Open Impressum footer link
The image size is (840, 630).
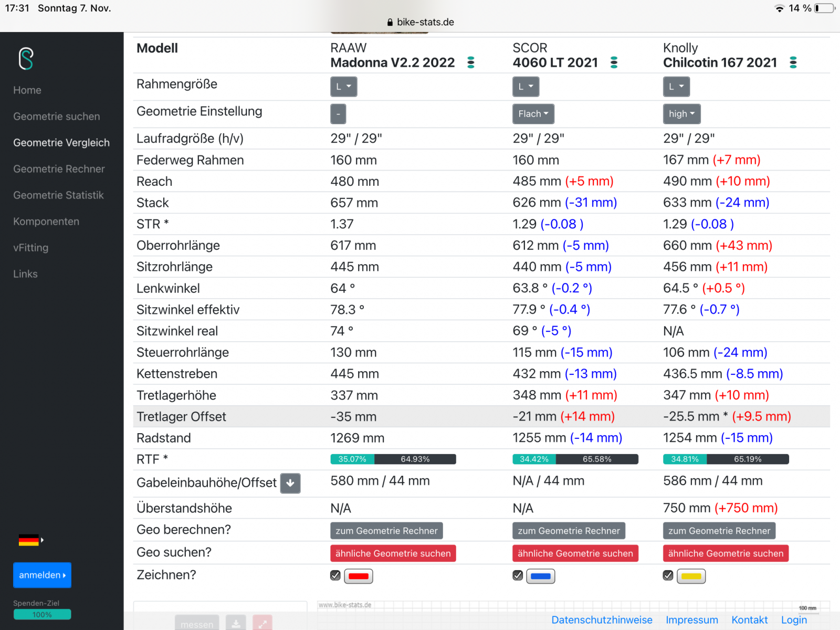click(x=692, y=620)
